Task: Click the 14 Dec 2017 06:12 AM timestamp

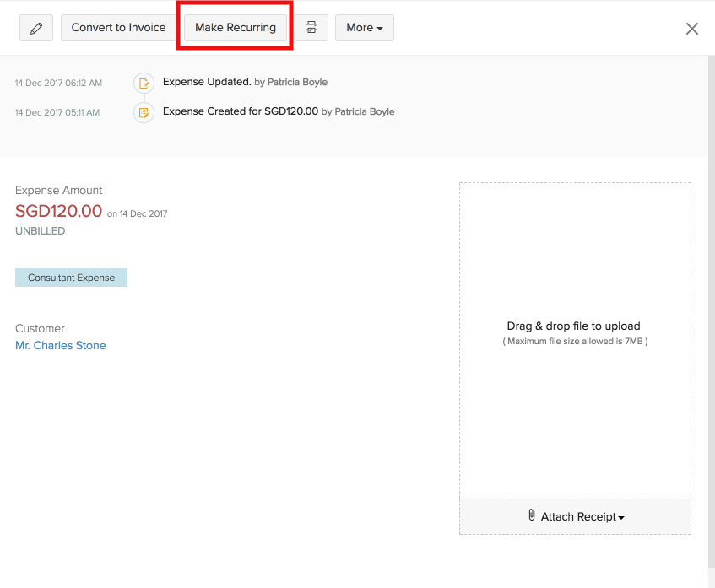Action: pyautogui.click(x=58, y=83)
